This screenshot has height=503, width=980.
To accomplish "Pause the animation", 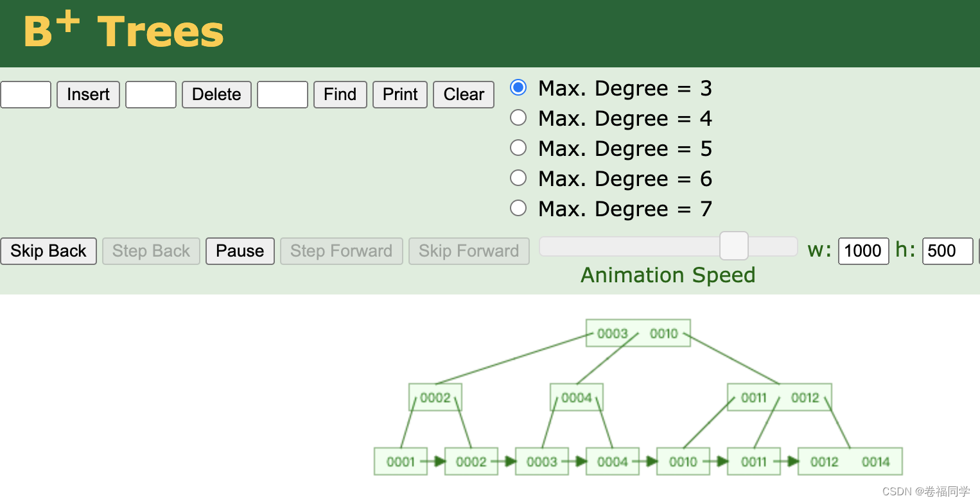I will click(240, 251).
